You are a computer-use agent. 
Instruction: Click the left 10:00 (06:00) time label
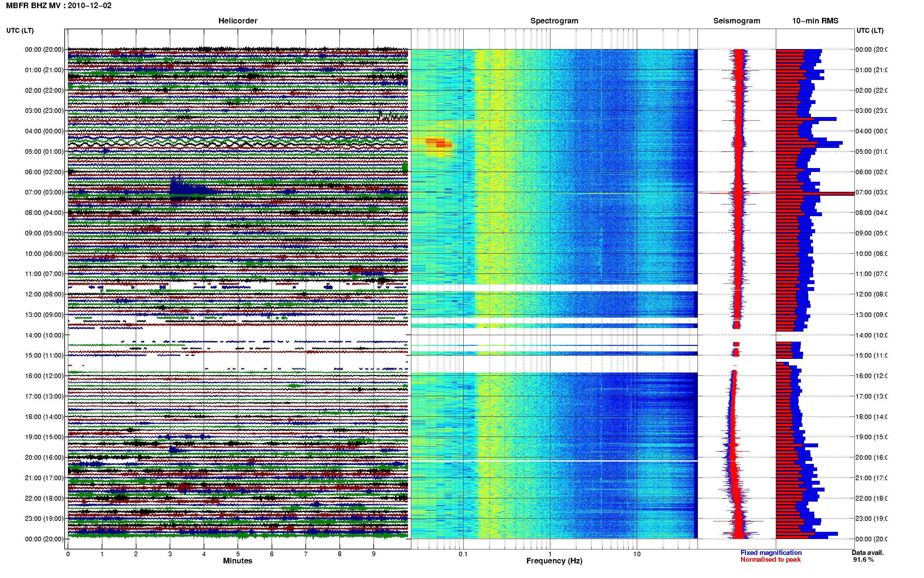click(x=44, y=254)
